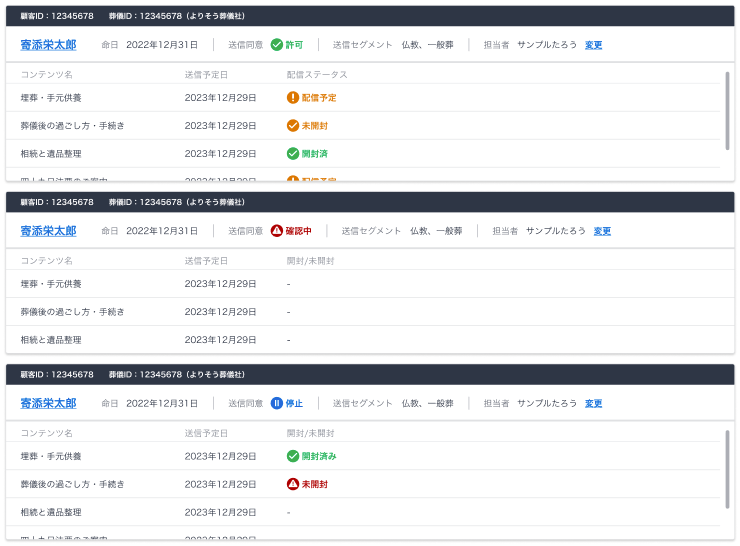Image resolution: width=740 pixels, height=546 pixels.
Task: Click 変更 link in the first card
Action: point(593,45)
